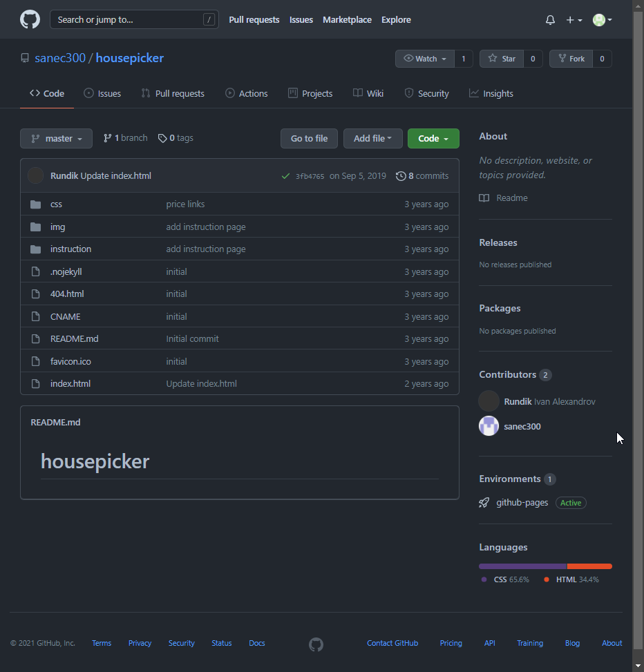Show the green commit status checkmark

click(x=285, y=176)
